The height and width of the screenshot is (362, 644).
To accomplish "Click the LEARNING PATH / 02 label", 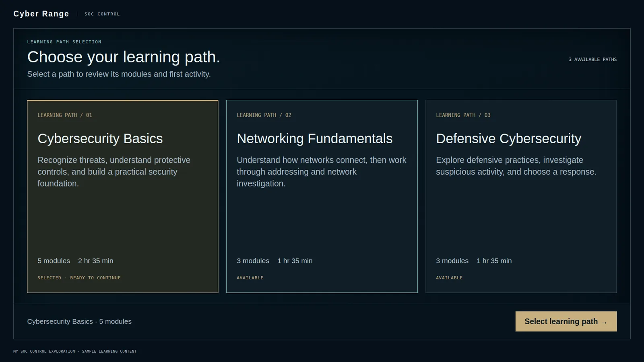I will tap(264, 115).
